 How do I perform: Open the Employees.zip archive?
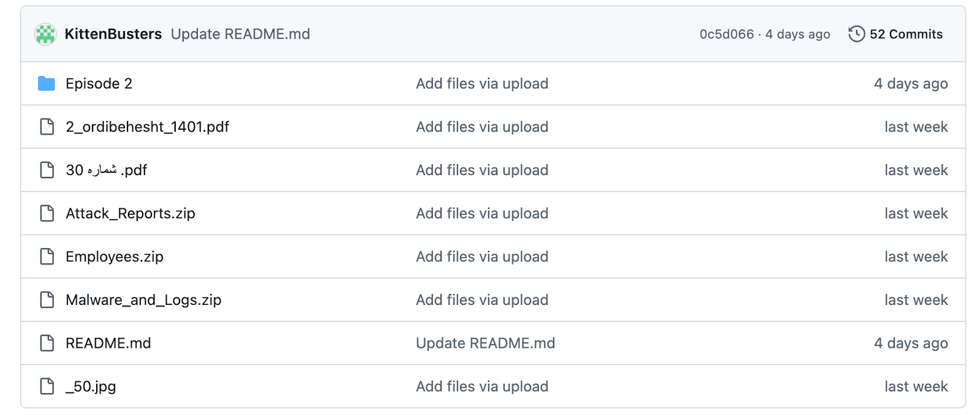114,257
